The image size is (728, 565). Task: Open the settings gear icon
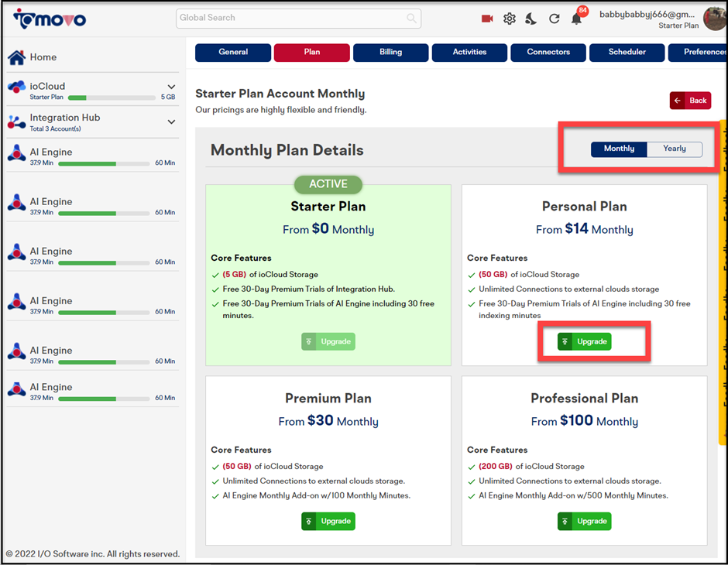tap(510, 19)
